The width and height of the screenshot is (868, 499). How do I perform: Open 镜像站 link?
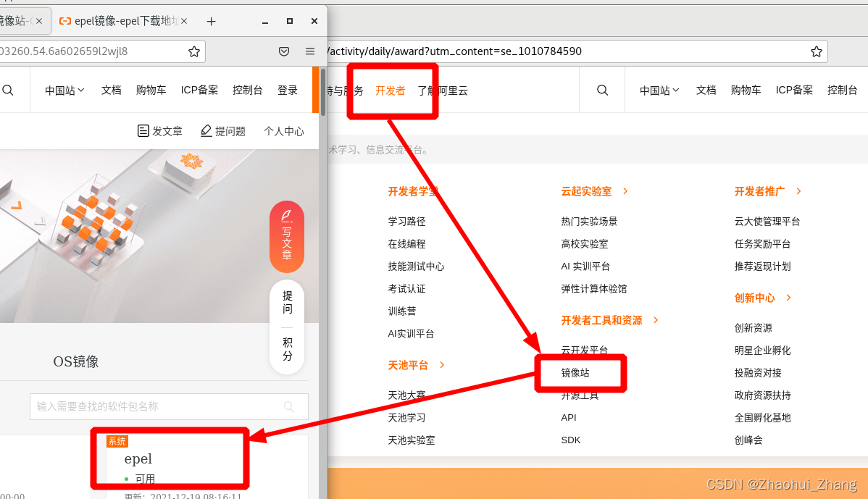tap(575, 373)
